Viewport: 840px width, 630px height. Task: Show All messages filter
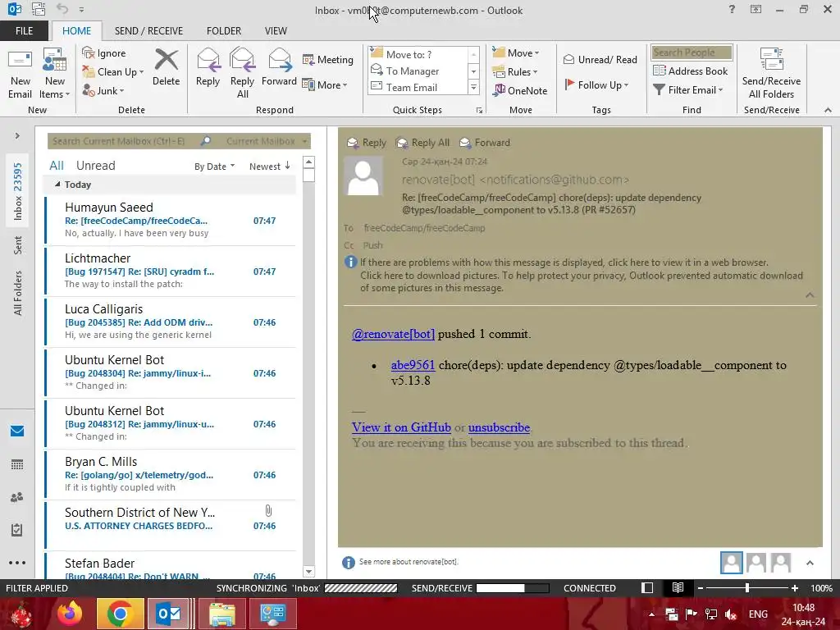pyautogui.click(x=57, y=166)
